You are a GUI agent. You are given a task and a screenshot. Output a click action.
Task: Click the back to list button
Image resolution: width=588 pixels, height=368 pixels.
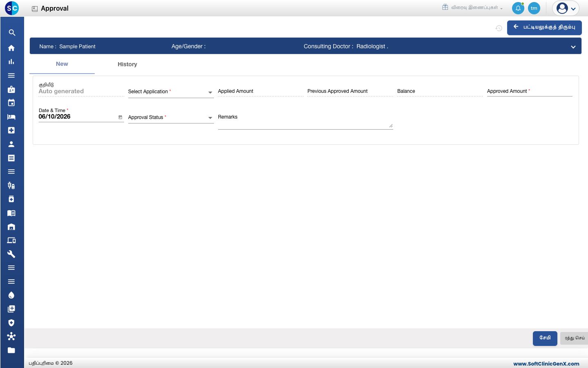(544, 28)
